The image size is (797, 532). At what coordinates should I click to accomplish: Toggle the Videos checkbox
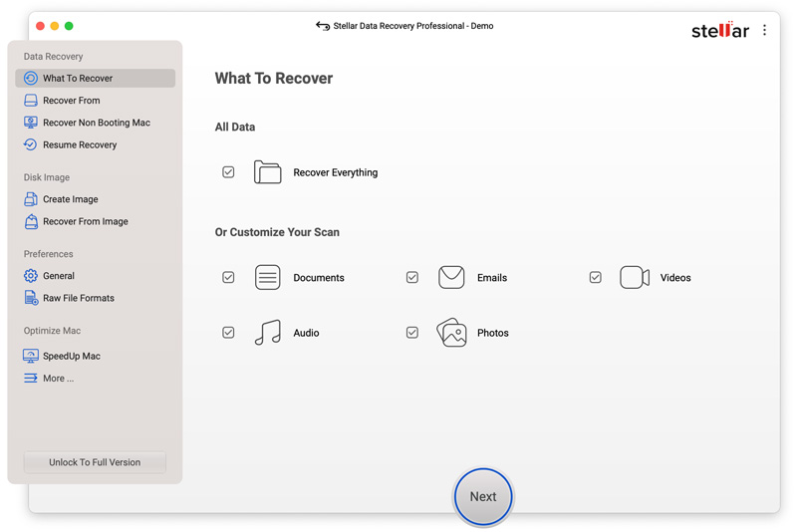click(595, 277)
